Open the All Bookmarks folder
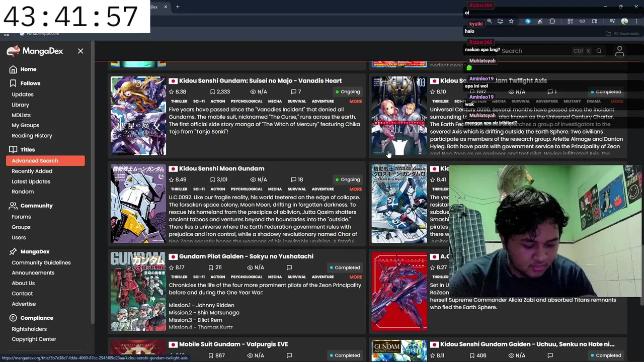 622,34
